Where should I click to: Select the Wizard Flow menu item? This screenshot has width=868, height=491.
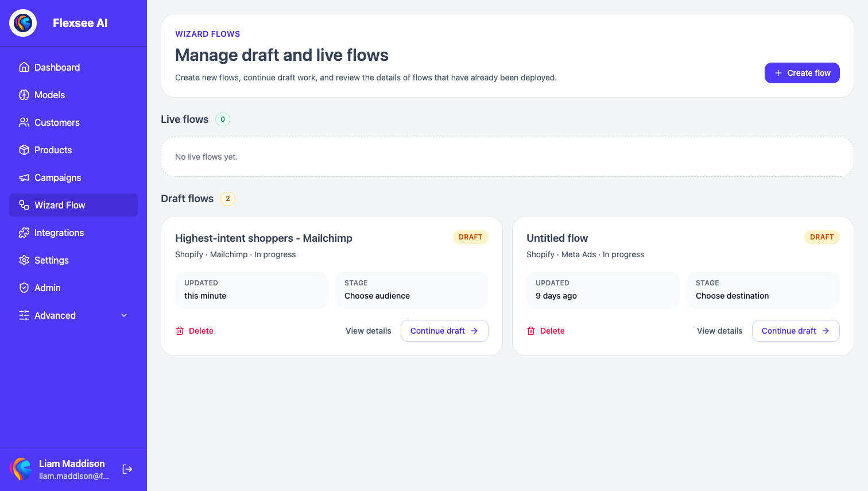point(73,205)
